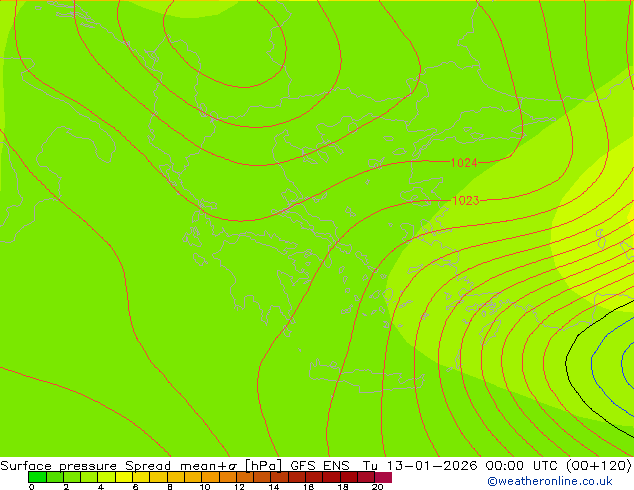Click the orange swatch starting at 10
This screenshot has height=490, width=634.
click(210, 477)
